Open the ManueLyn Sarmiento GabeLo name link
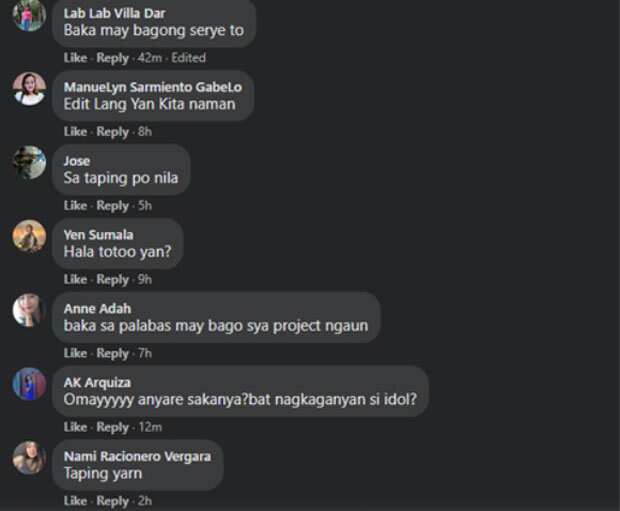620x511 pixels. [153, 87]
